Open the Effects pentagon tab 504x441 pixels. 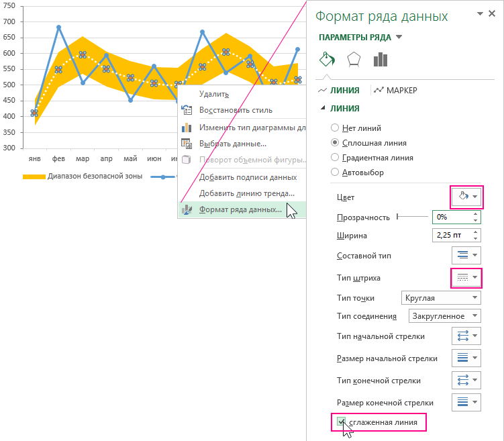(354, 60)
